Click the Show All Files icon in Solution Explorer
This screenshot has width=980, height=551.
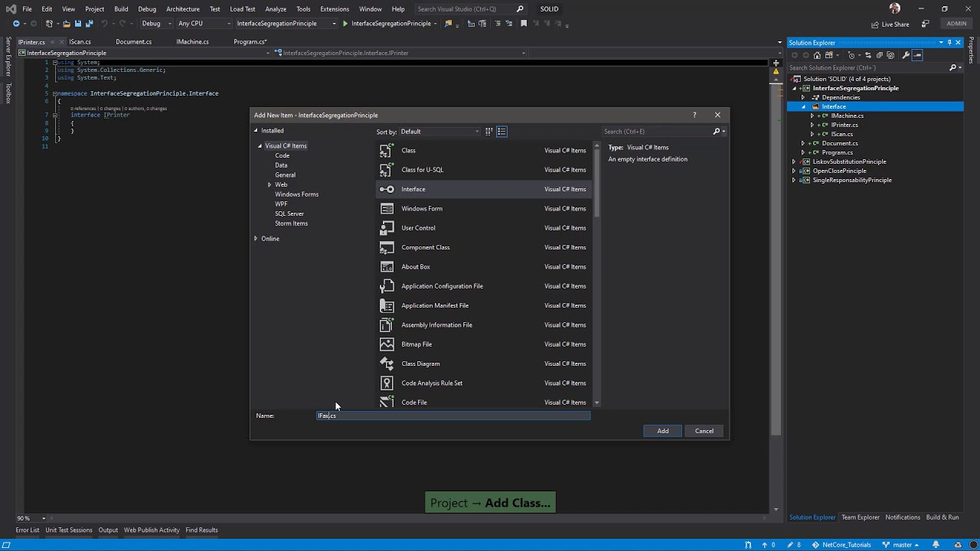[890, 55]
